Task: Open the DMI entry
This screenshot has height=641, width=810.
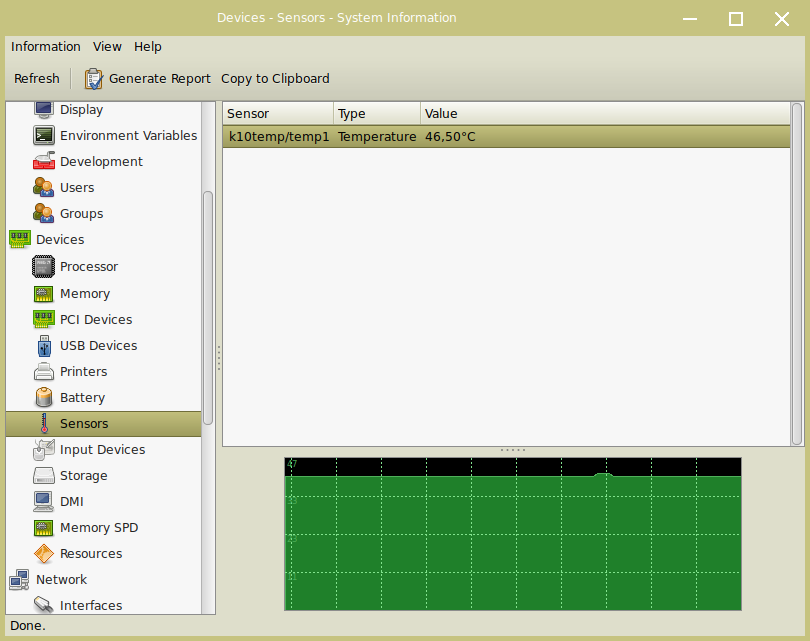Action: click(72, 502)
